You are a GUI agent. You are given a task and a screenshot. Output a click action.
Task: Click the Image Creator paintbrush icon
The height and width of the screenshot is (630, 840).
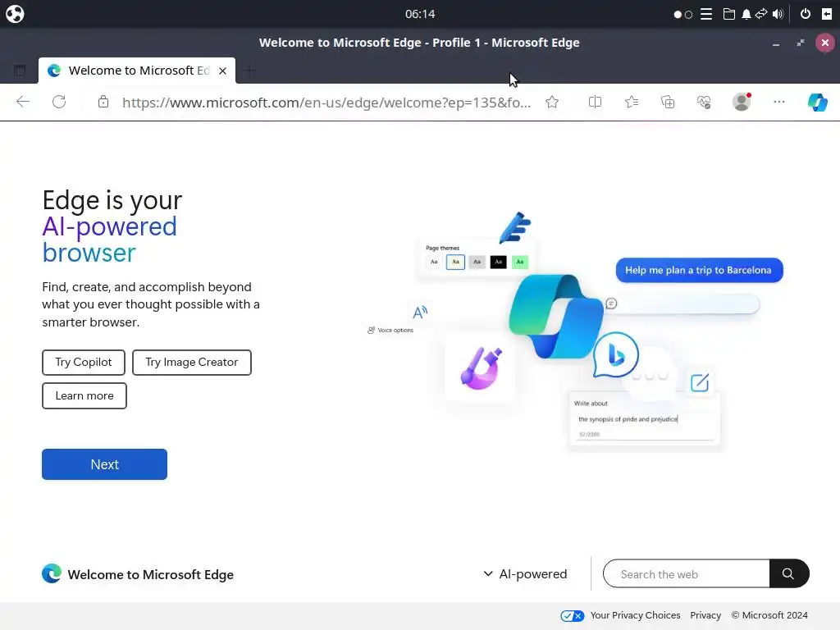(481, 367)
